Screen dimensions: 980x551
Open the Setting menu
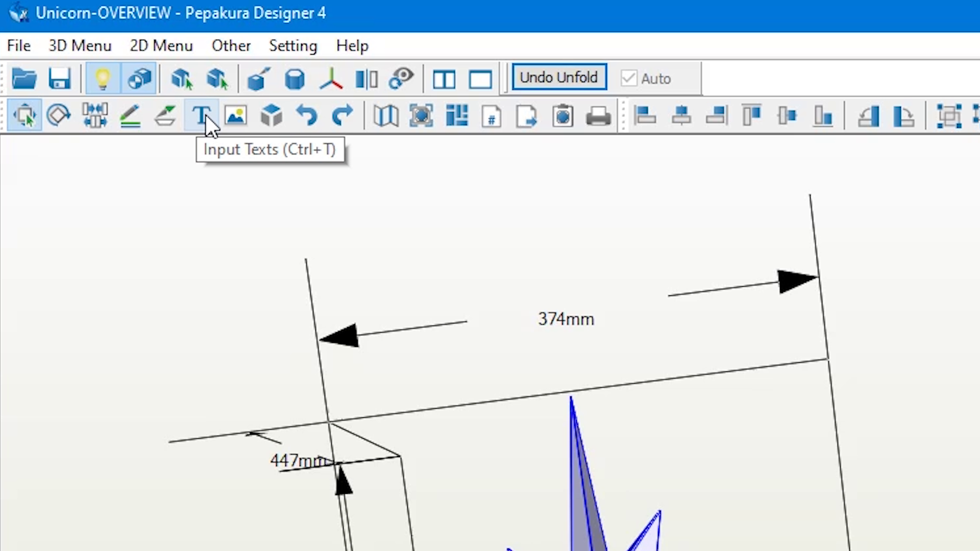pyautogui.click(x=293, y=46)
